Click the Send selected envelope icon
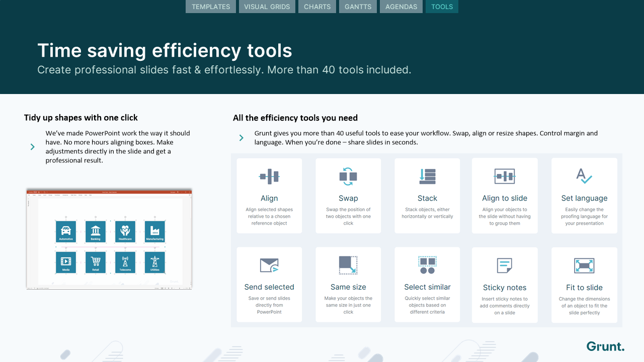 (x=269, y=265)
